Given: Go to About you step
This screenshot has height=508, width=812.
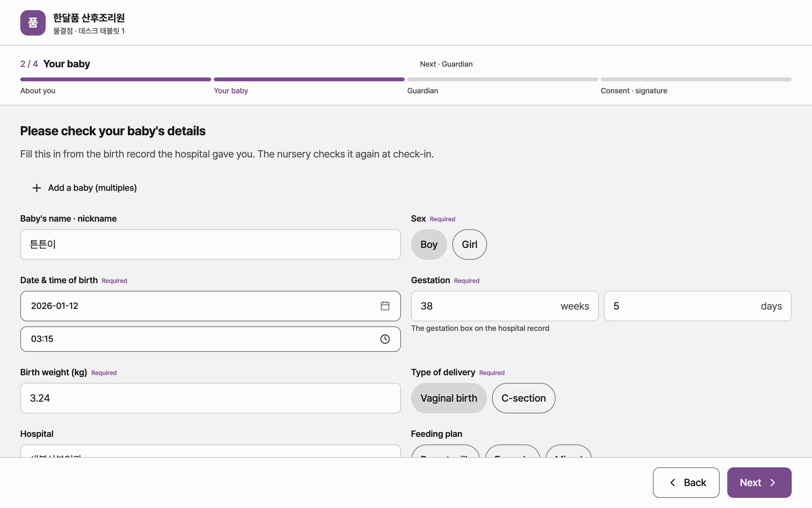Looking at the screenshot, I should pyautogui.click(x=37, y=91).
